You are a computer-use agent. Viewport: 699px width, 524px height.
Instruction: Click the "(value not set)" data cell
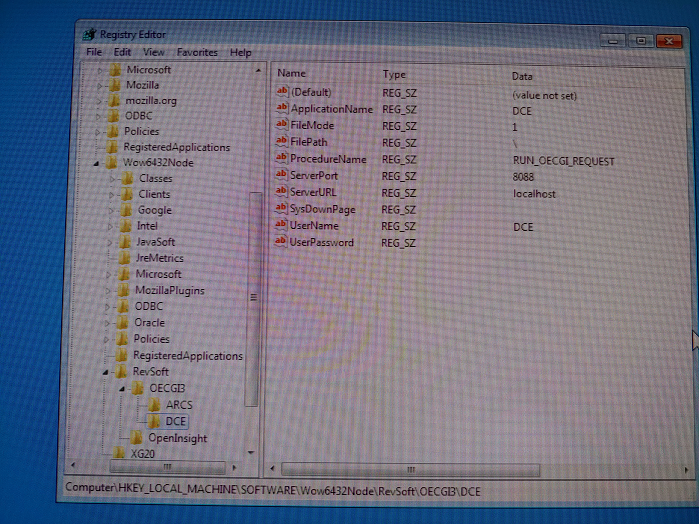[544, 95]
